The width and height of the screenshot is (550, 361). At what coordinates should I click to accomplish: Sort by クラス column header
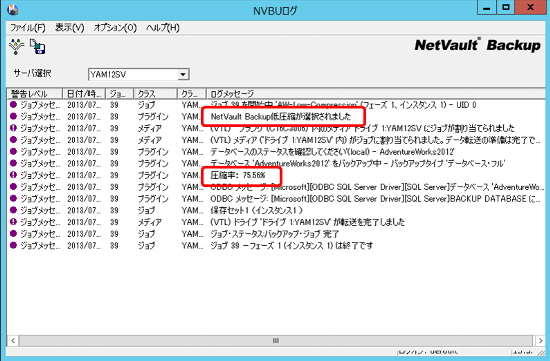coord(155,94)
